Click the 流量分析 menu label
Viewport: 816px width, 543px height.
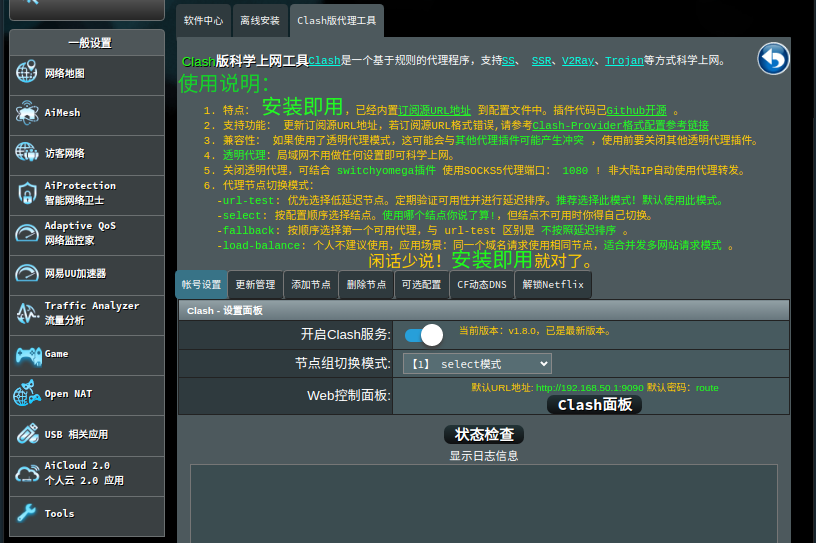coord(65,321)
